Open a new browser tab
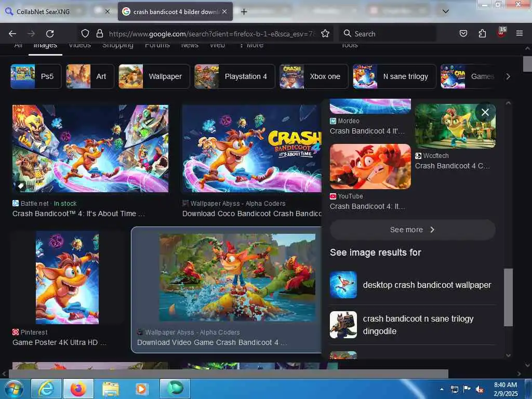The height and width of the screenshot is (399, 532). pyautogui.click(x=244, y=11)
